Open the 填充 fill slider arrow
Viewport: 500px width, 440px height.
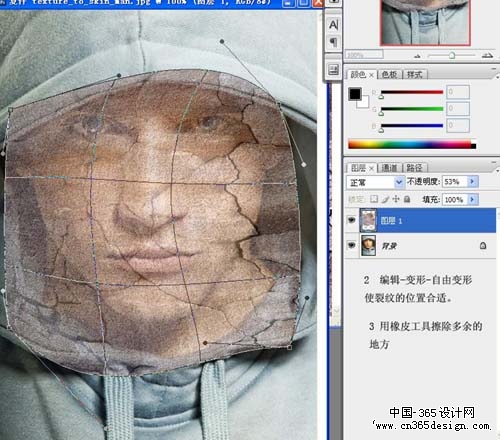click(x=472, y=199)
